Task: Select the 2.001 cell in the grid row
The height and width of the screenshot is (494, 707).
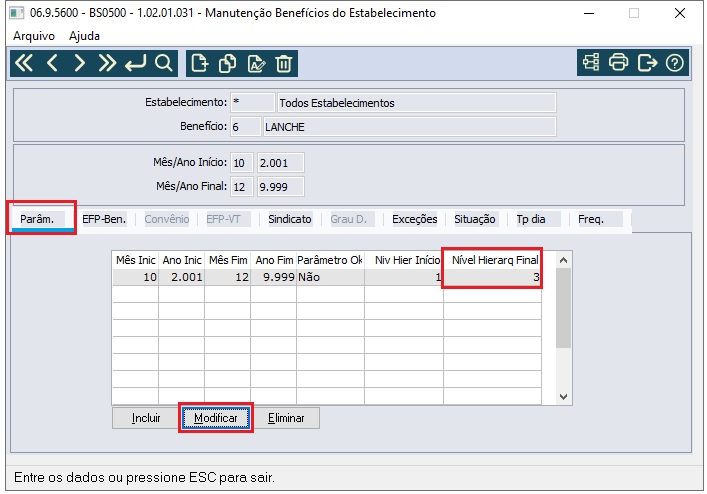Action: tap(182, 277)
